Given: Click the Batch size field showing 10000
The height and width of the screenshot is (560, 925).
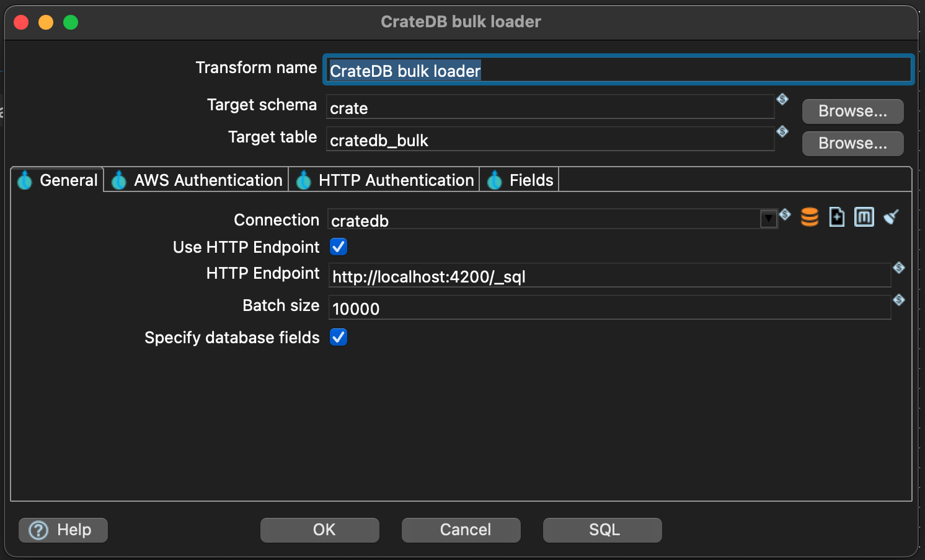Looking at the screenshot, I should [x=609, y=308].
